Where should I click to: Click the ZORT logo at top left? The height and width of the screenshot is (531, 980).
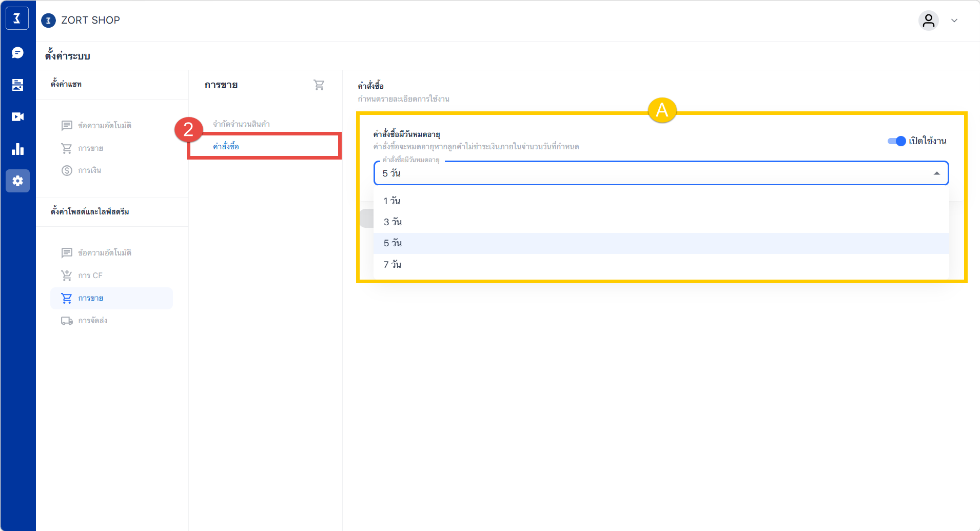tap(17, 19)
